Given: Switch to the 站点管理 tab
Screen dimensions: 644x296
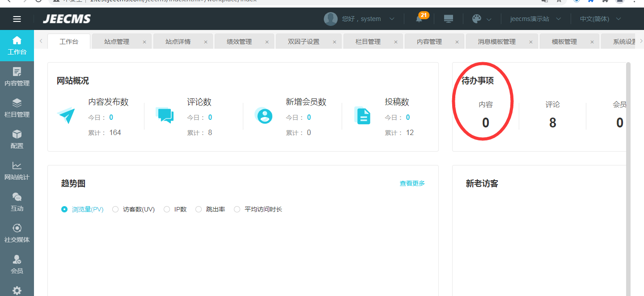Looking at the screenshot, I should [117, 42].
